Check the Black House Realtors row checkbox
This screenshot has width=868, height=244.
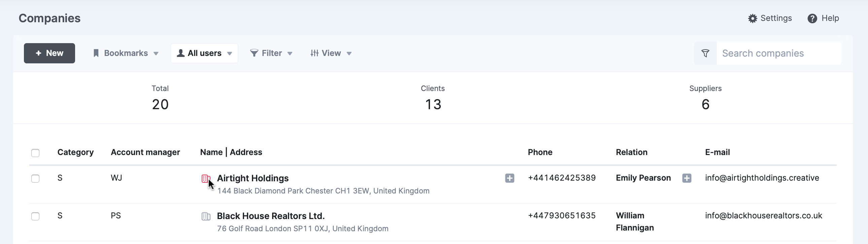click(35, 216)
